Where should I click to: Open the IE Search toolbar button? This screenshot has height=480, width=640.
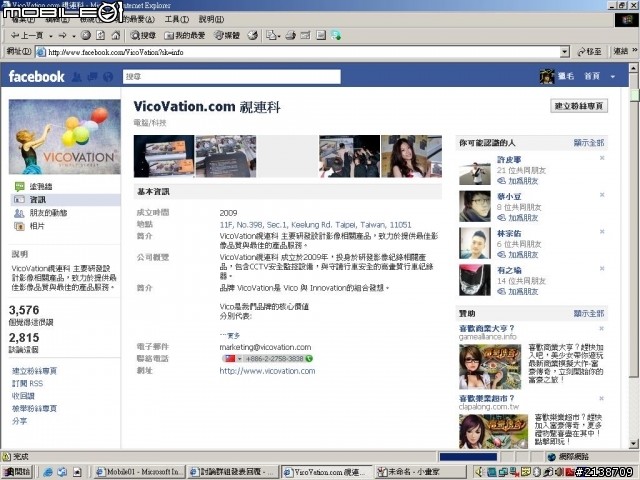coord(143,36)
